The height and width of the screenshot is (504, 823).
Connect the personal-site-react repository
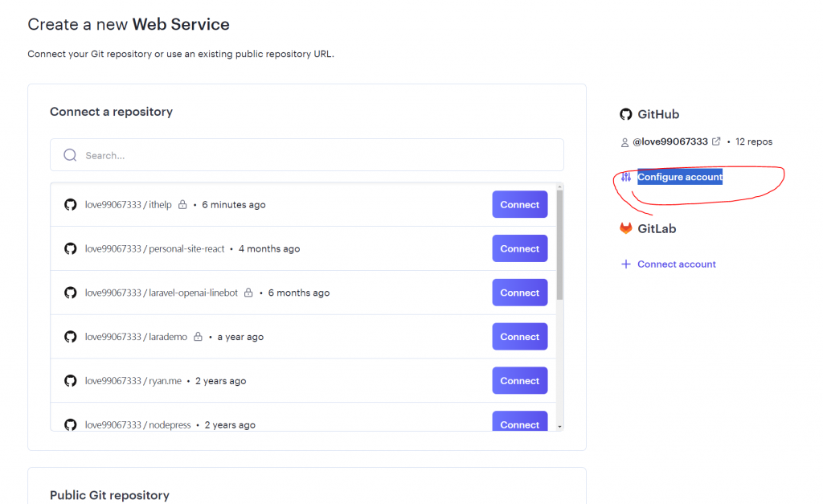pyautogui.click(x=519, y=248)
